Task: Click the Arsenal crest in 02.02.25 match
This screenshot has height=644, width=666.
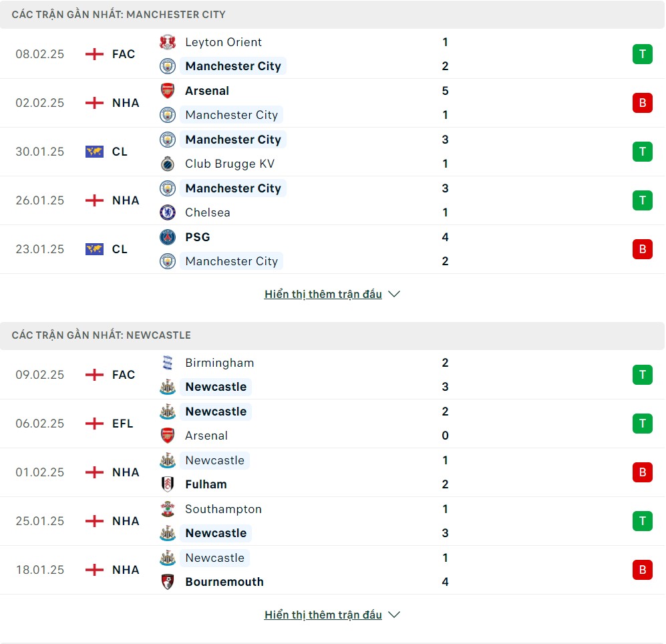Action: 168,90
